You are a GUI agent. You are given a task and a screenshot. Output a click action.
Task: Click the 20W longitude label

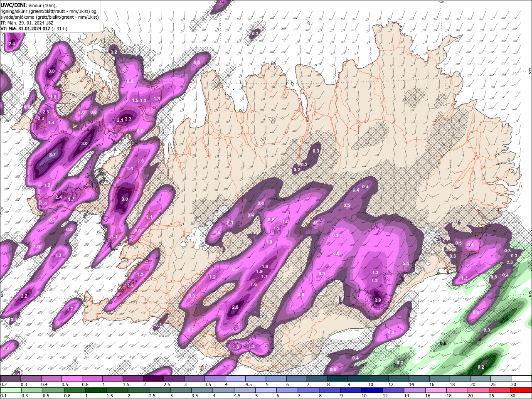(x=221, y=2)
